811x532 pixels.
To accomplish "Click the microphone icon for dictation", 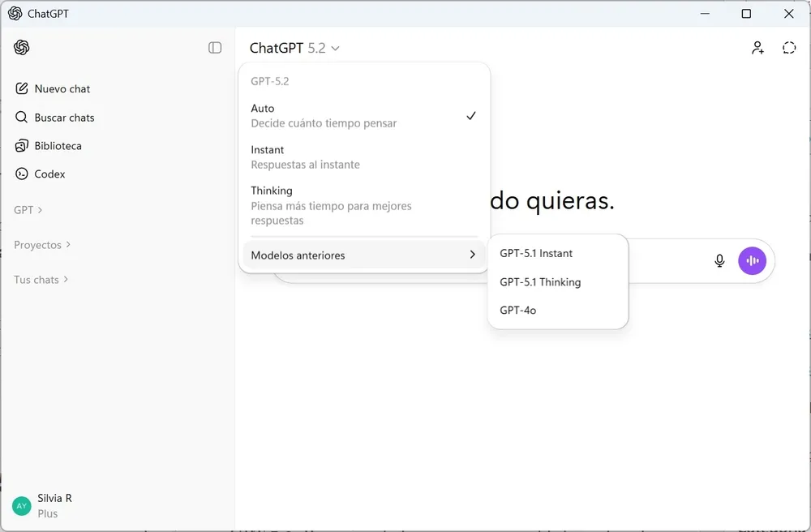I will tap(719, 260).
